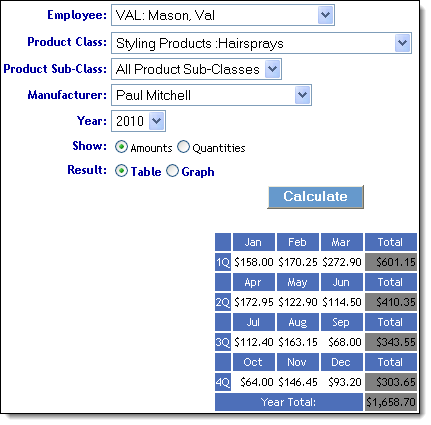
Task: Expand the Product Class dropdown
Action: [402, 43]
